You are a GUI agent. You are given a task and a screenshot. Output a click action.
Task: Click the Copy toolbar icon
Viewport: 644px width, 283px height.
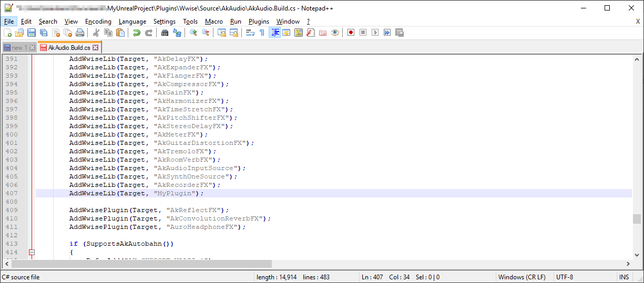point(108,33)
